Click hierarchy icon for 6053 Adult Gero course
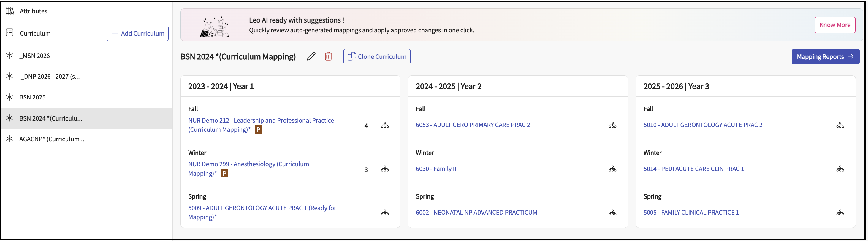 [x=612, y=125]
